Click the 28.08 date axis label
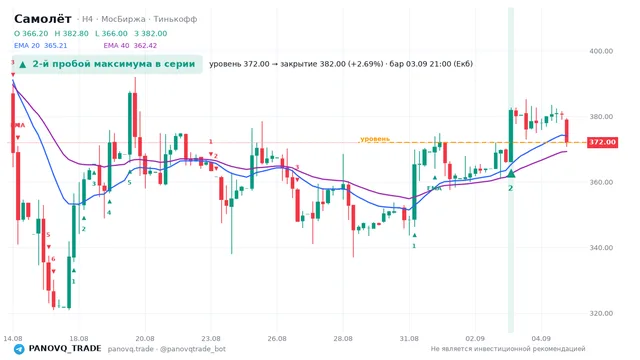 pyautogui.click(x=343, y=339)
